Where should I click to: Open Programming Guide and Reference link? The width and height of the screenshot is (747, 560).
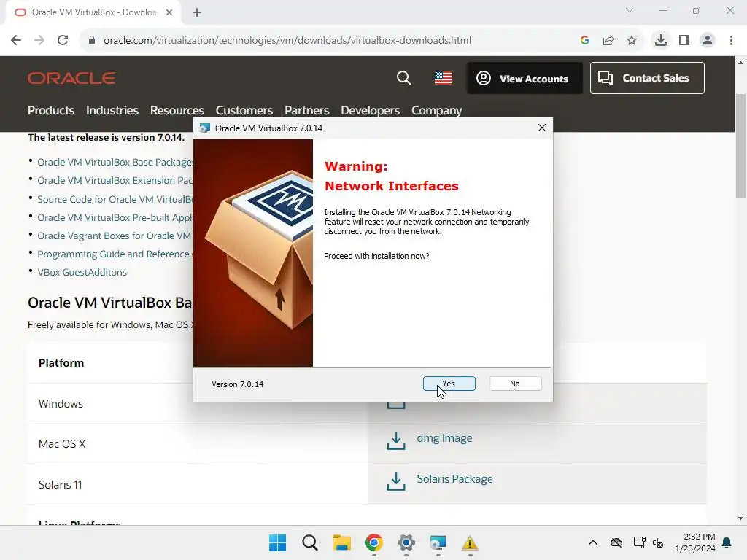(x=113, y=254)
